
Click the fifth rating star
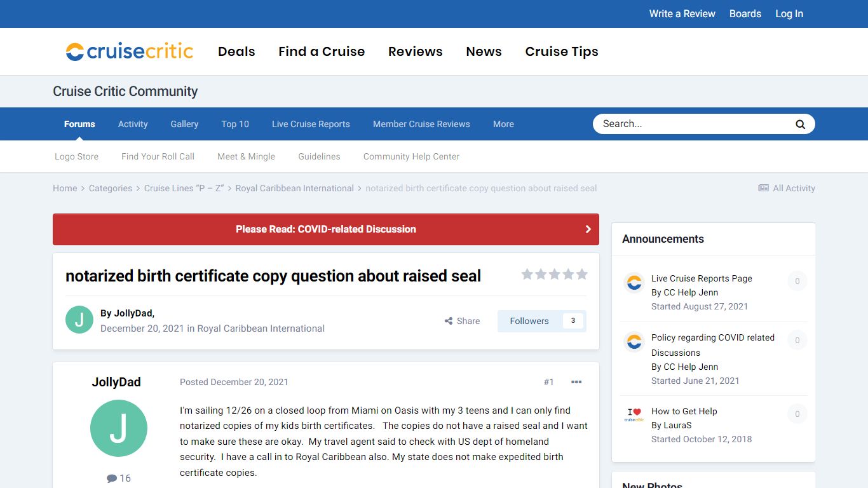point(581,274)
